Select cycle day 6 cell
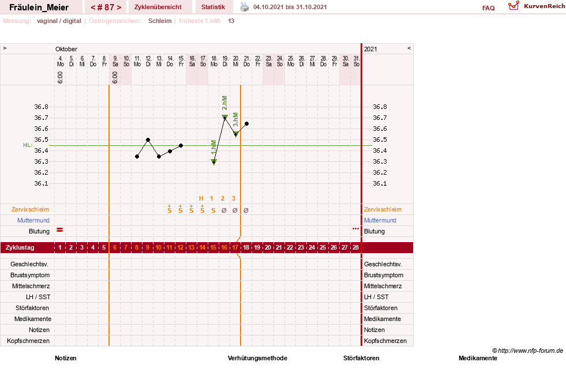Screen dimensions: 566x392 pyautogui.click(x=115, y=248)
